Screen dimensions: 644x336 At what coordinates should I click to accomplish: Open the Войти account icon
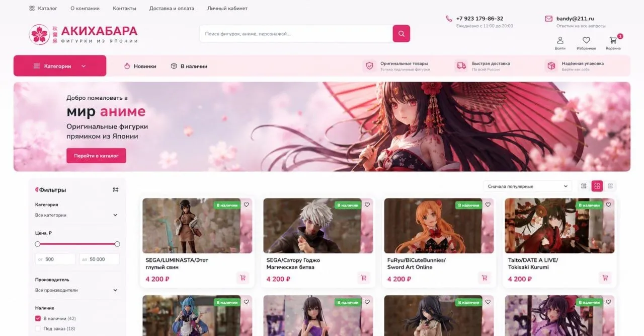tap(560, 40)
